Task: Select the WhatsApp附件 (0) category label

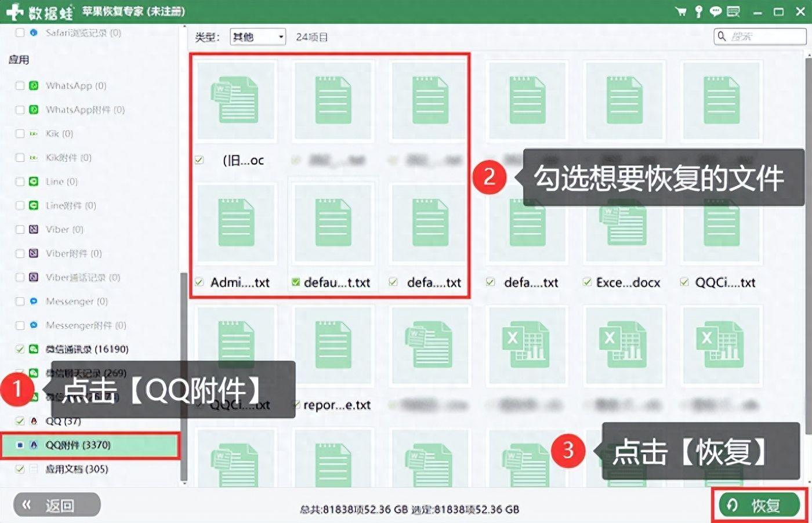Action: coord(85,110)
